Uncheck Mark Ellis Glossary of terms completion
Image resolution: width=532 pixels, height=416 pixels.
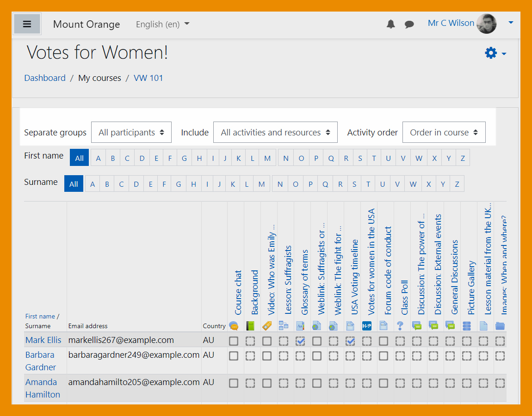300,341
